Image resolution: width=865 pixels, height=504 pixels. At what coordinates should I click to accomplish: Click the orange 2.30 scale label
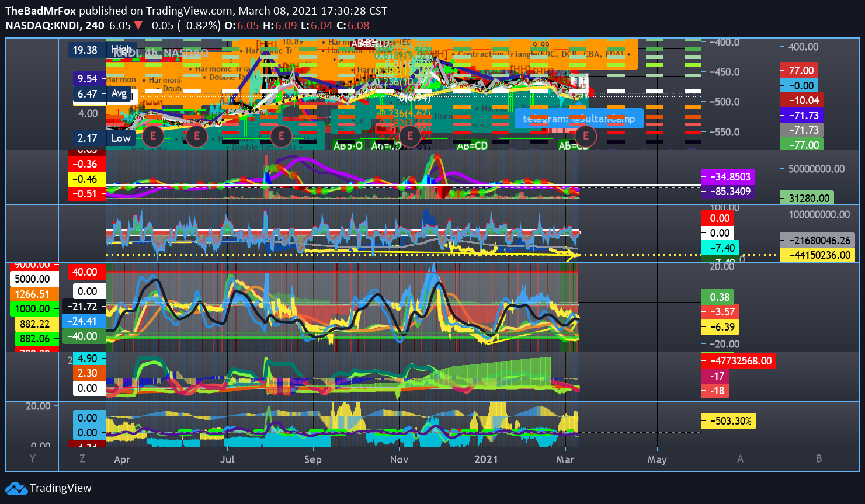pyautogui.click(x=89, y=373)
